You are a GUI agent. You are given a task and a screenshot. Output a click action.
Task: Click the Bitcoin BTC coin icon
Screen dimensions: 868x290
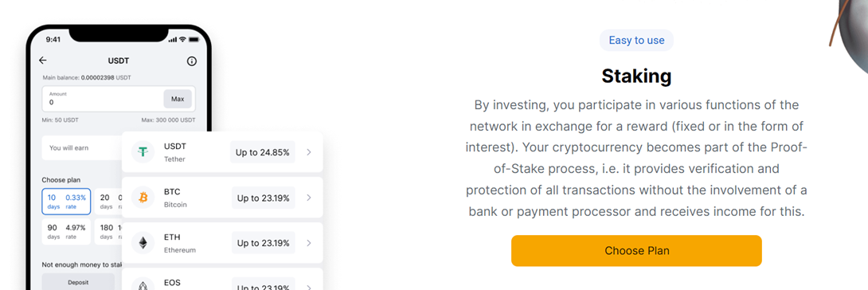coord(143,198)
